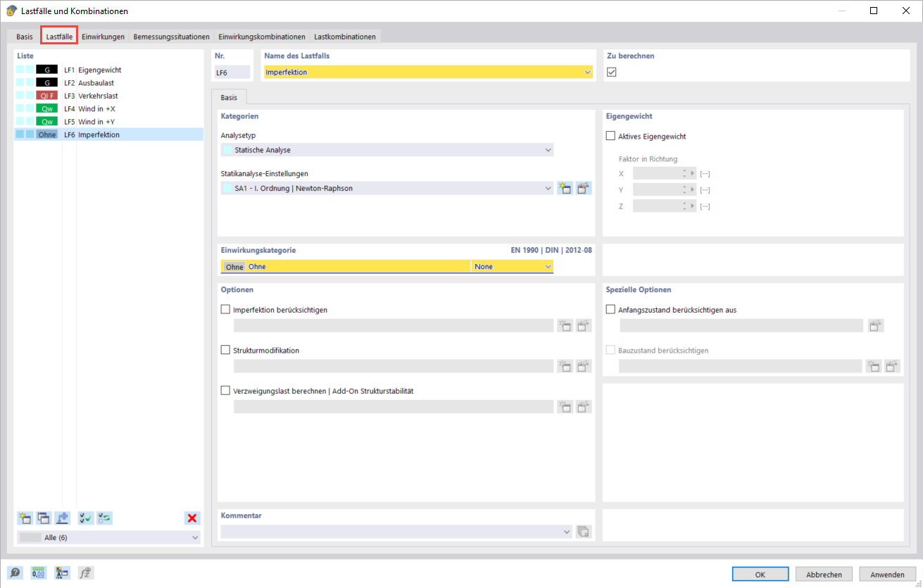Go to the Lastkombinationen tab
The height and width of the screenshot is (588, 923).
(x=345, y=37)
